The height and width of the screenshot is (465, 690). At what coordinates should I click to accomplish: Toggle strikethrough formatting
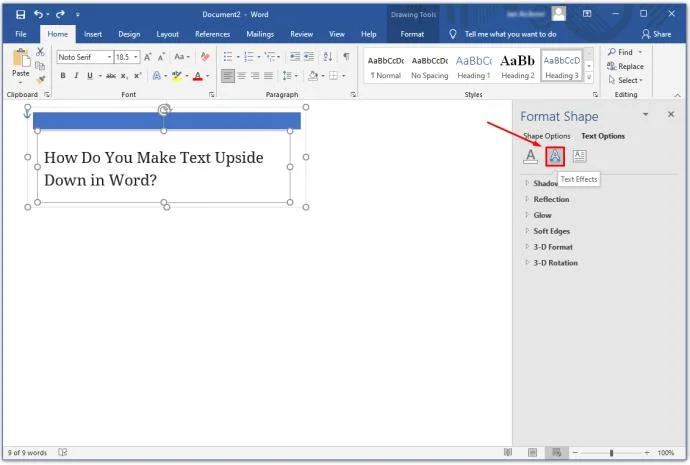click(x=111, y=76)
